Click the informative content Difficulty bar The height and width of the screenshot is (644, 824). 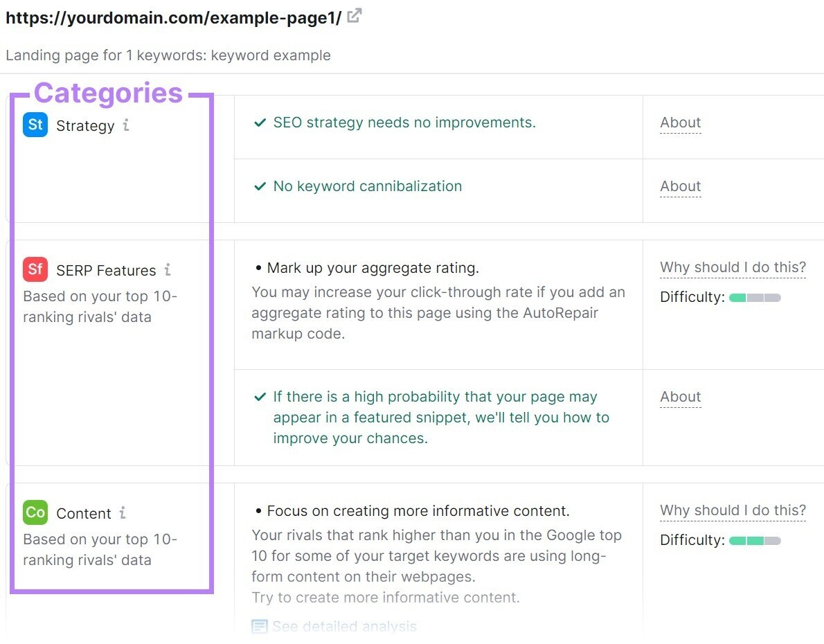click(753, 540)
